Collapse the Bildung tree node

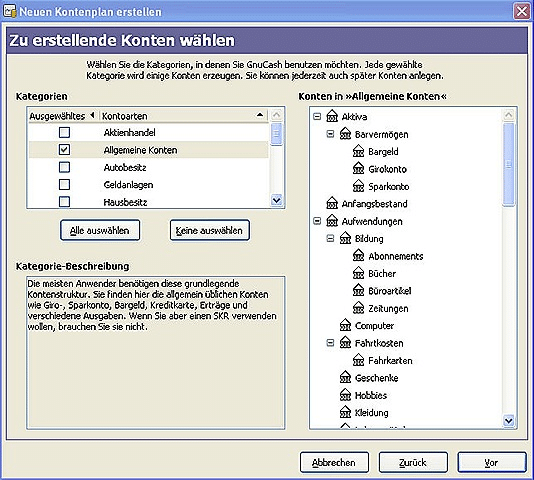(330, 238)
